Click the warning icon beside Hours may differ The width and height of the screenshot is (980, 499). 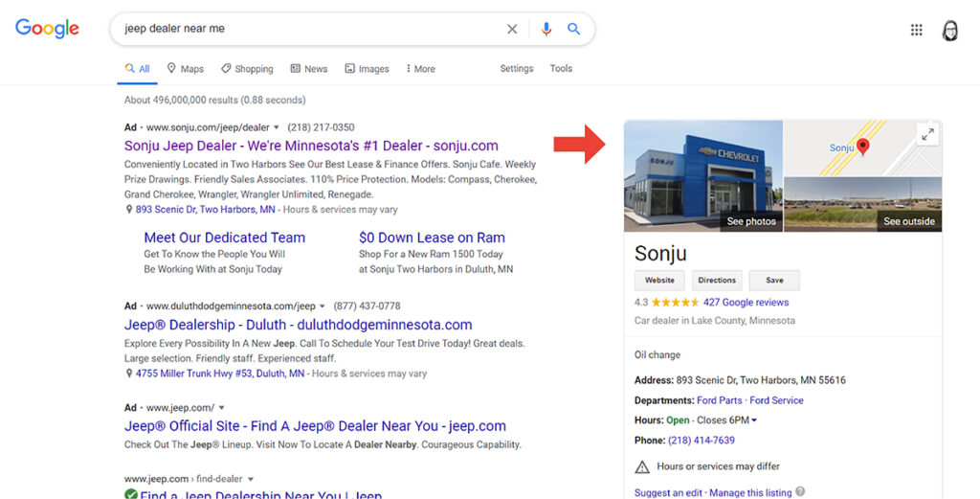(x=642, y=466)
